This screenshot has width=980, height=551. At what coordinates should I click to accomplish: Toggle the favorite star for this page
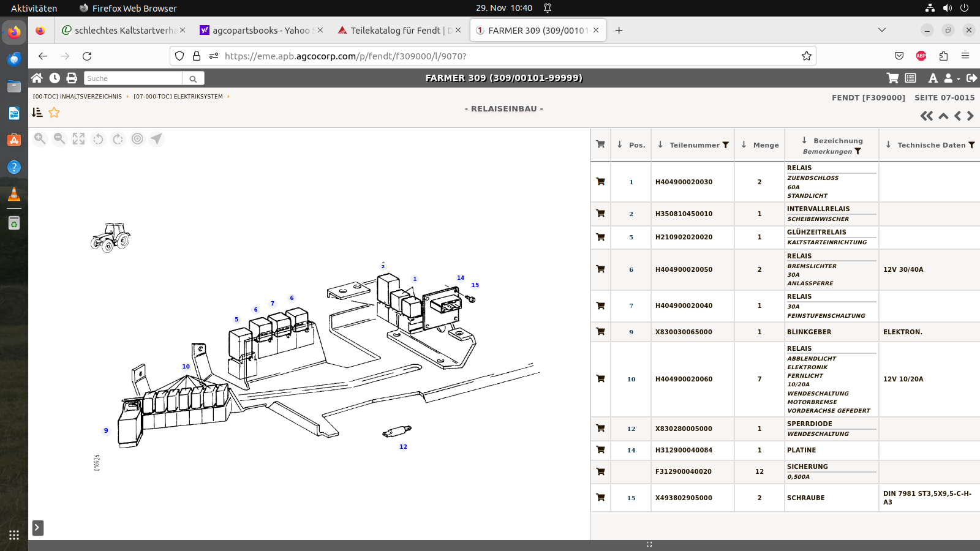[x=54, y=112]
